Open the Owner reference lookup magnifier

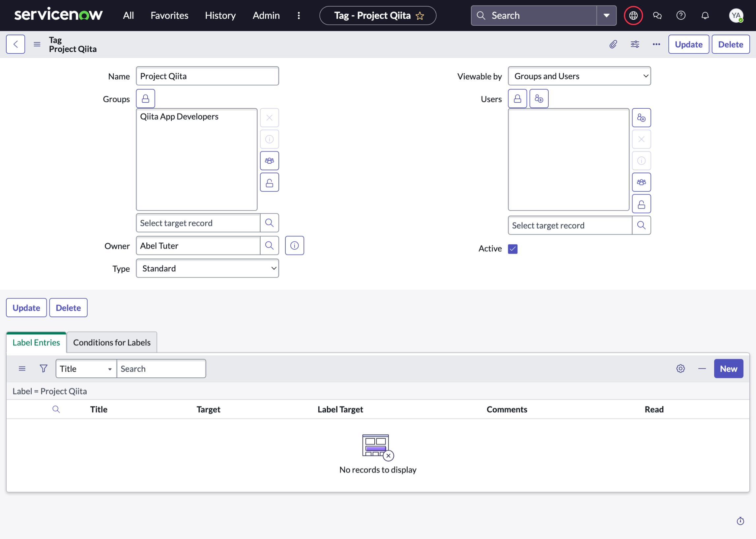[269, 245]
